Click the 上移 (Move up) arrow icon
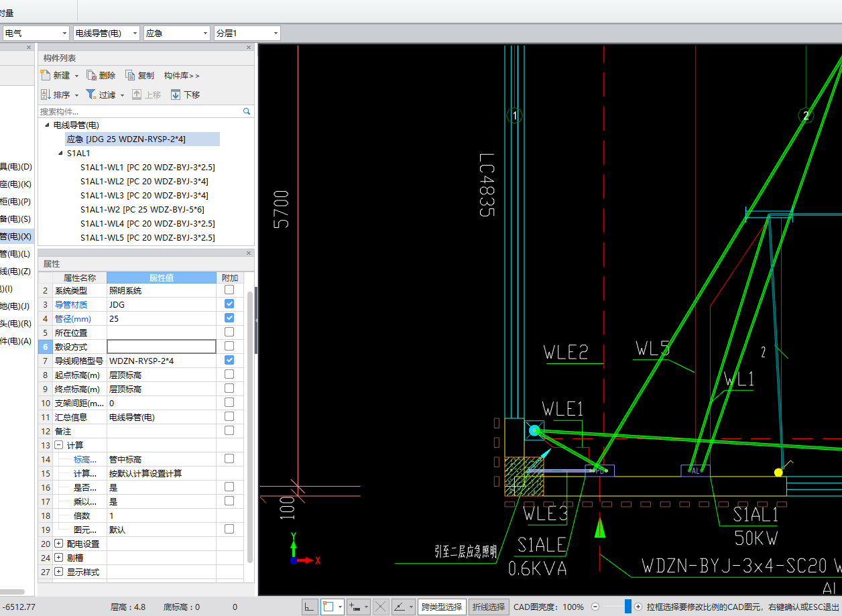The height and width of the screenshot is (616, 842). tap(137, 95)
